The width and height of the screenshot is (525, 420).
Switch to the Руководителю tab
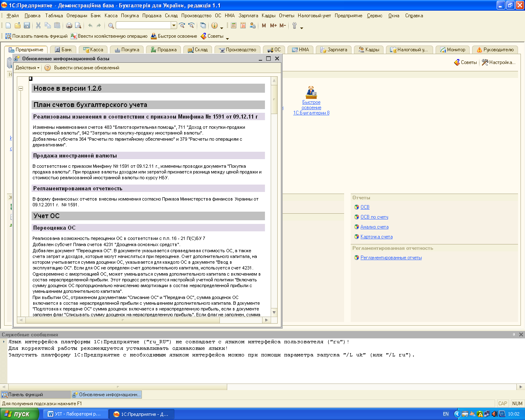495,50
